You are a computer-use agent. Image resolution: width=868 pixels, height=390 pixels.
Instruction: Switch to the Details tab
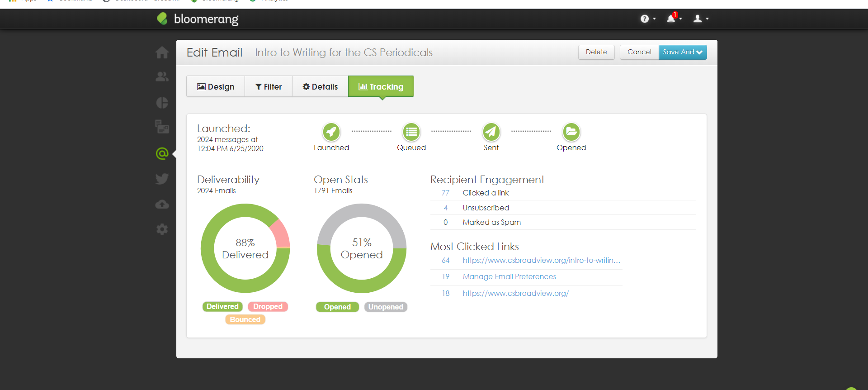click(320, 86)
